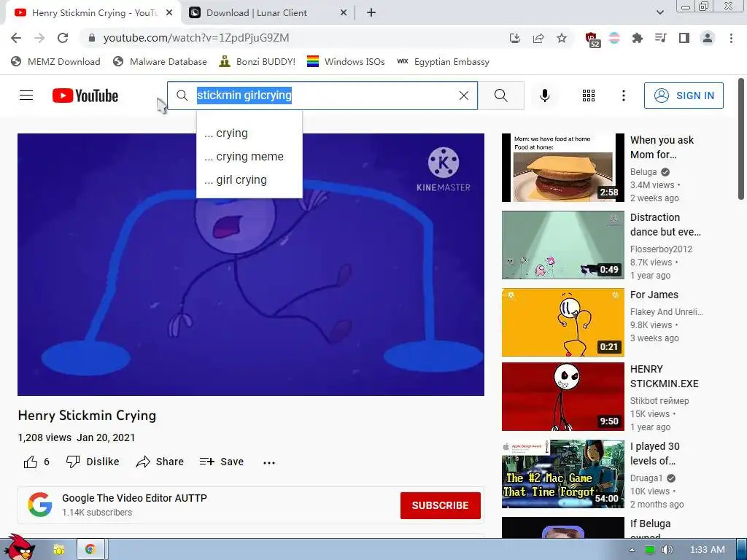Screen dimensions: 747x560
Task: Reload the YouTube page
Action: [x=63, y=38]
